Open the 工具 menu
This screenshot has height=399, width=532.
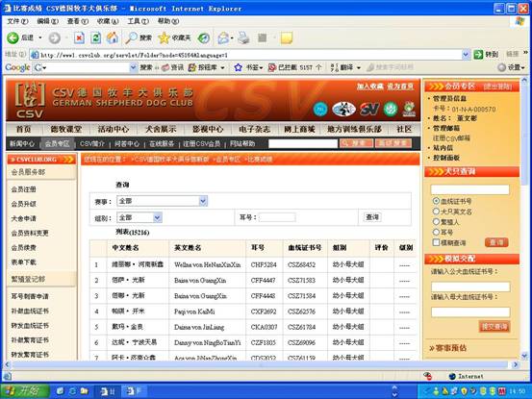pyautogui.click(x=138, y=21)
